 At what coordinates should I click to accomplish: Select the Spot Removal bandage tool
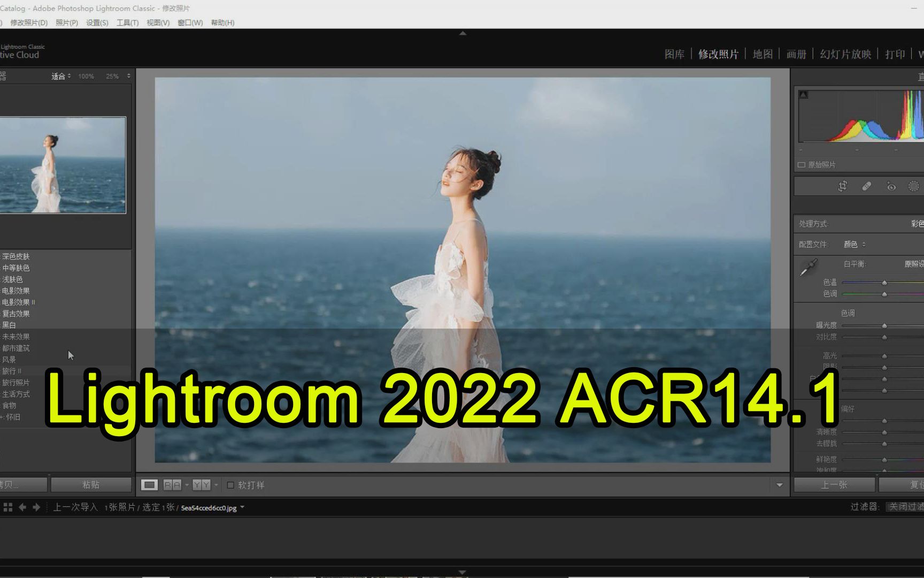867,186
